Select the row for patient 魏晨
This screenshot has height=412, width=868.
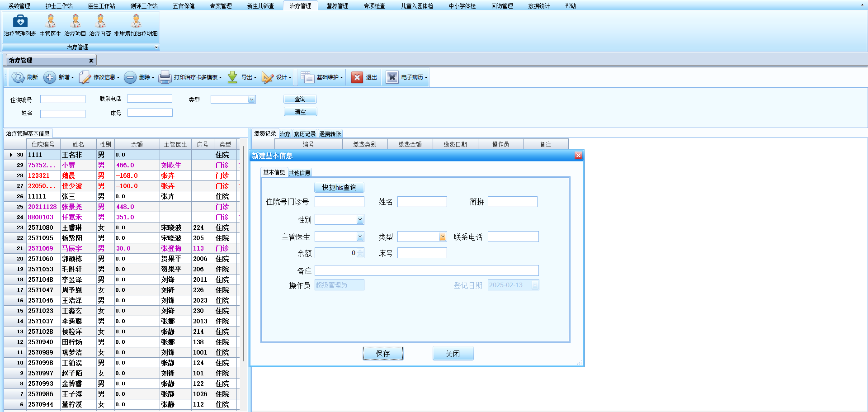click(122, 175)
